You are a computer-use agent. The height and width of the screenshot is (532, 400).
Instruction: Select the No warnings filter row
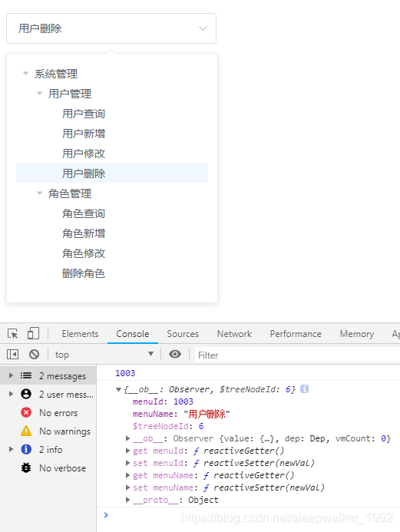48,431
